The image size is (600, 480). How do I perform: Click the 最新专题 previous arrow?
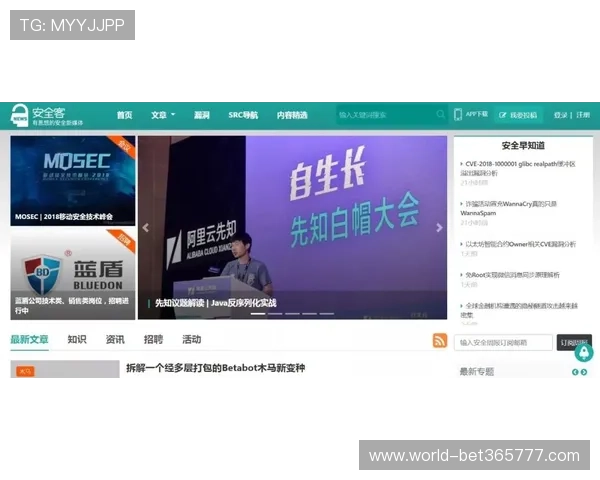[x=575, y=372]
